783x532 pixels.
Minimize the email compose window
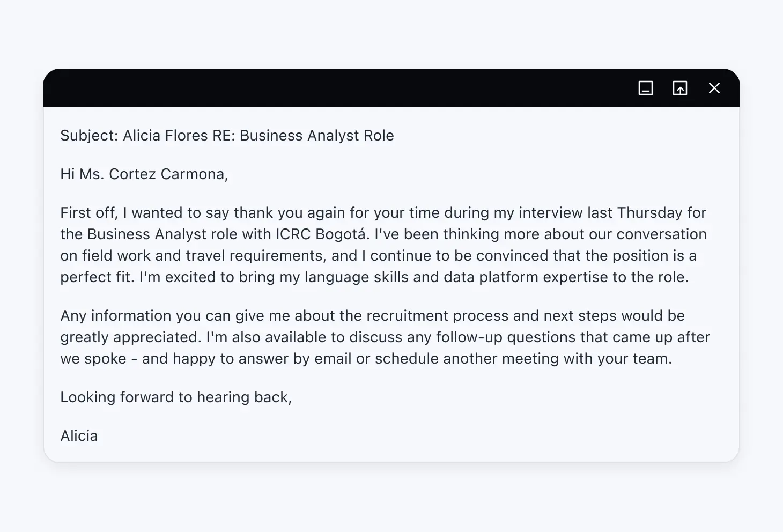tap(646, 88)
